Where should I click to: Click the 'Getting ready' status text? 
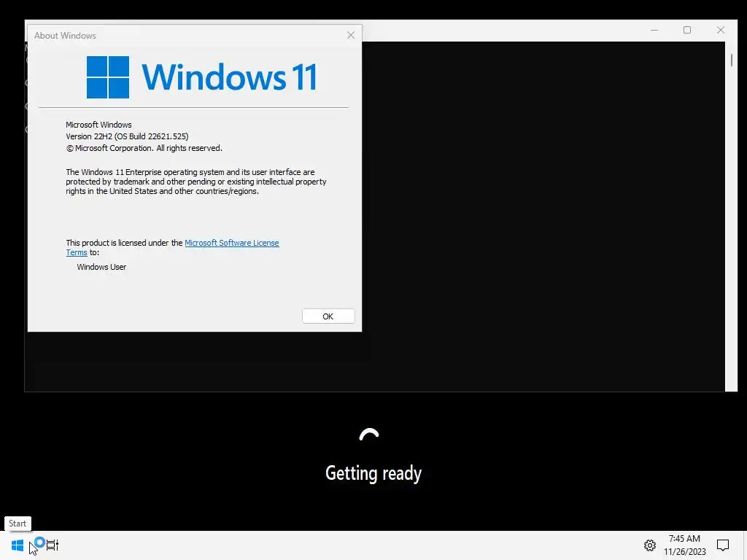(x=373, y=473)
